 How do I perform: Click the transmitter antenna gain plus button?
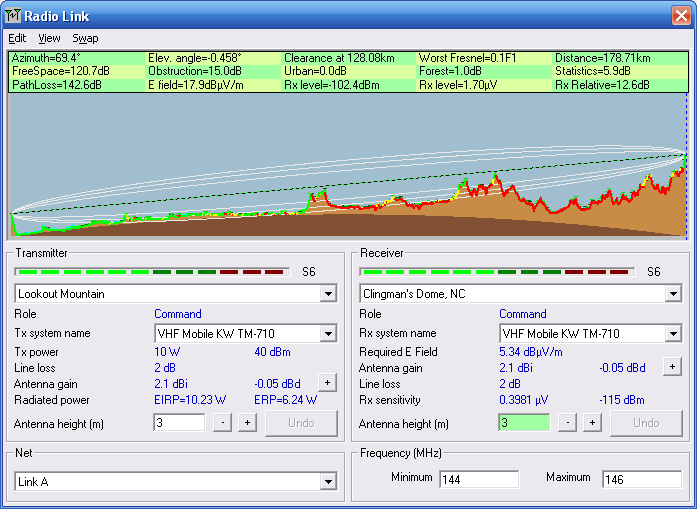[326, 382]
